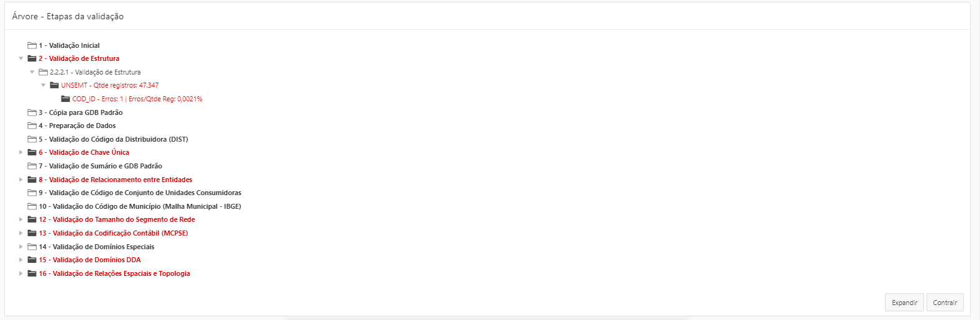Click folder icon of 3 - Cópia para GDB Padrão
Screen dimensions: 980x320
[x=32, y=112]
